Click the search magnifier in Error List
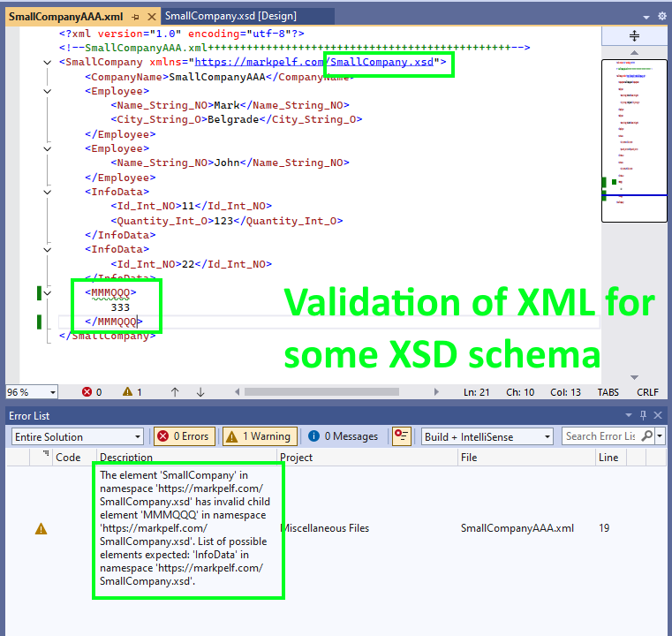The width and height of the screenshot is (672, 636). (647, 436)
